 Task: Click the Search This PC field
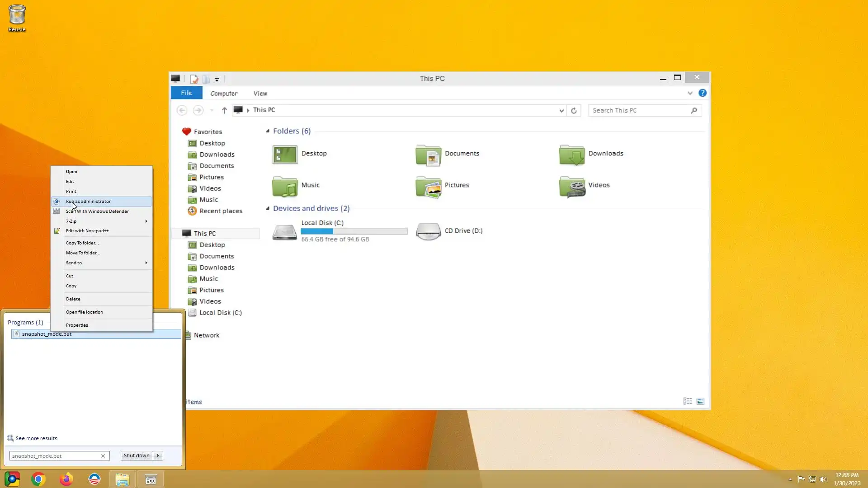coord(639,111)
